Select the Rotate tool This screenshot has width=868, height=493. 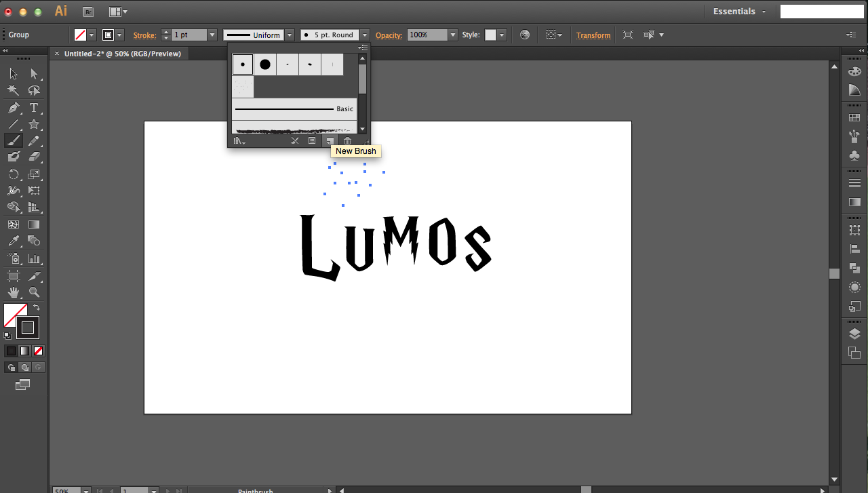pos(14,174)
